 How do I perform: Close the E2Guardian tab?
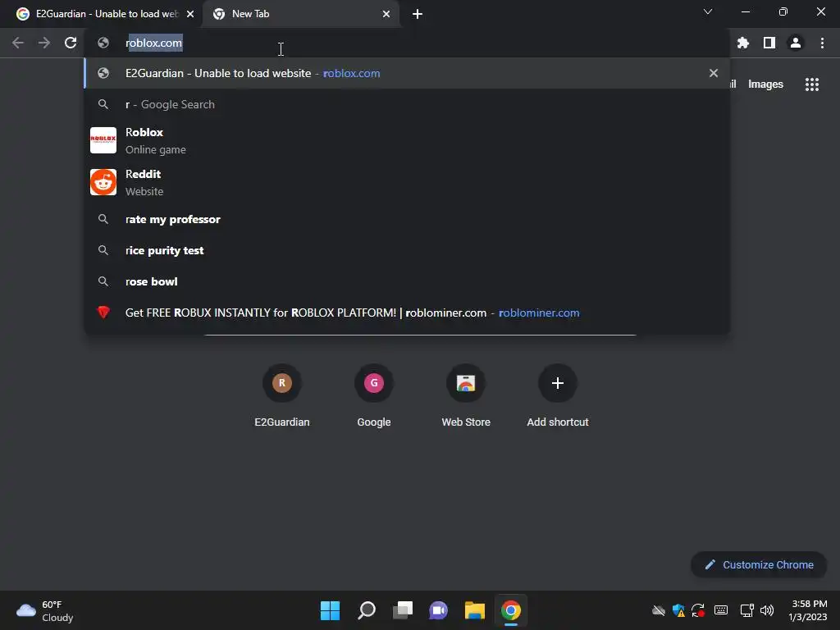click(x=190, y=14)
